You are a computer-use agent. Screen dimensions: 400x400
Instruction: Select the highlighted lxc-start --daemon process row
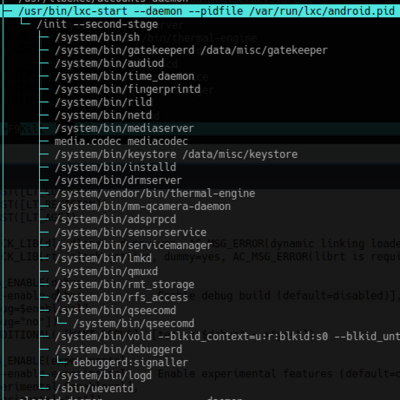[200, 11]
